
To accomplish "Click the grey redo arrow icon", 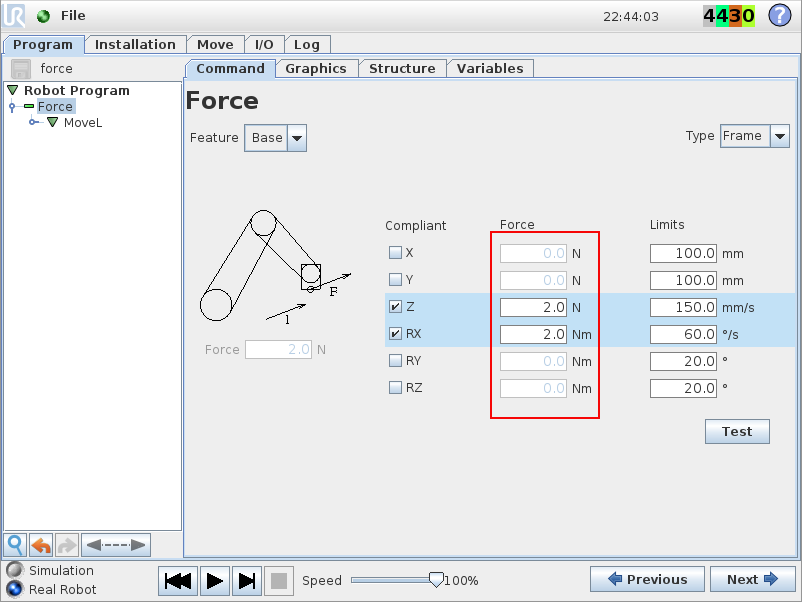I will [66, 545].
